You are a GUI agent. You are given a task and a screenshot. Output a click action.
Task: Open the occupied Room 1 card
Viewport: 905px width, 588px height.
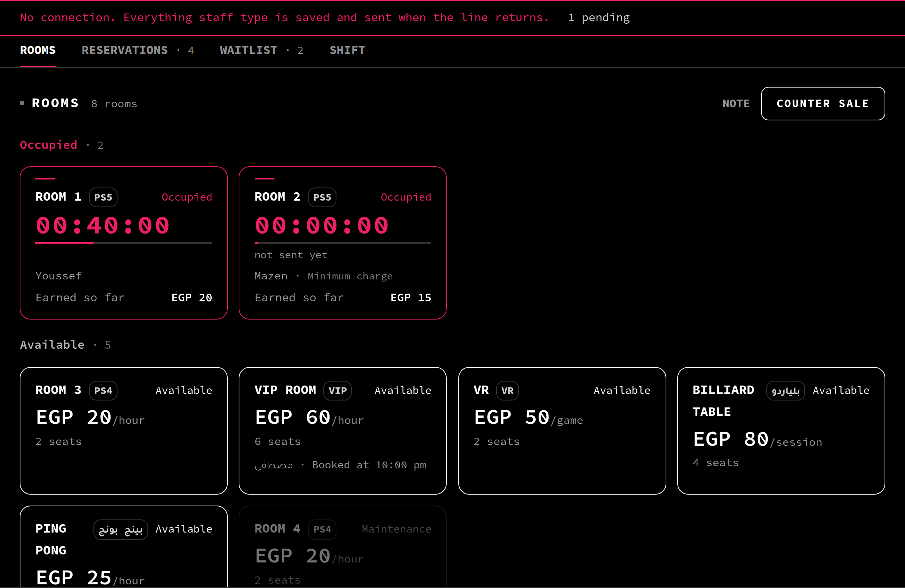pyautogui.click(x=124, y=243)
